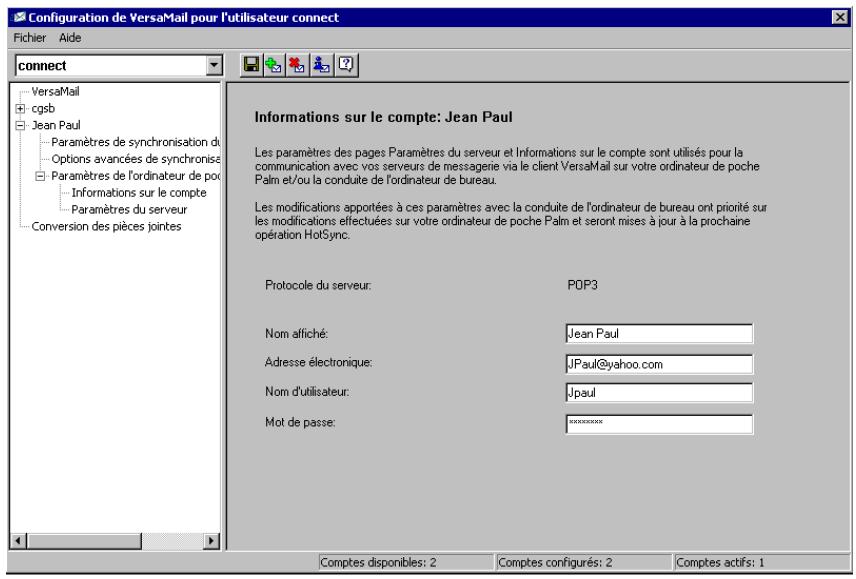Collapse Paramètres de l'ordinateur de poche node
This screenshot has height=579, width=856.
[x=40, y=176]
